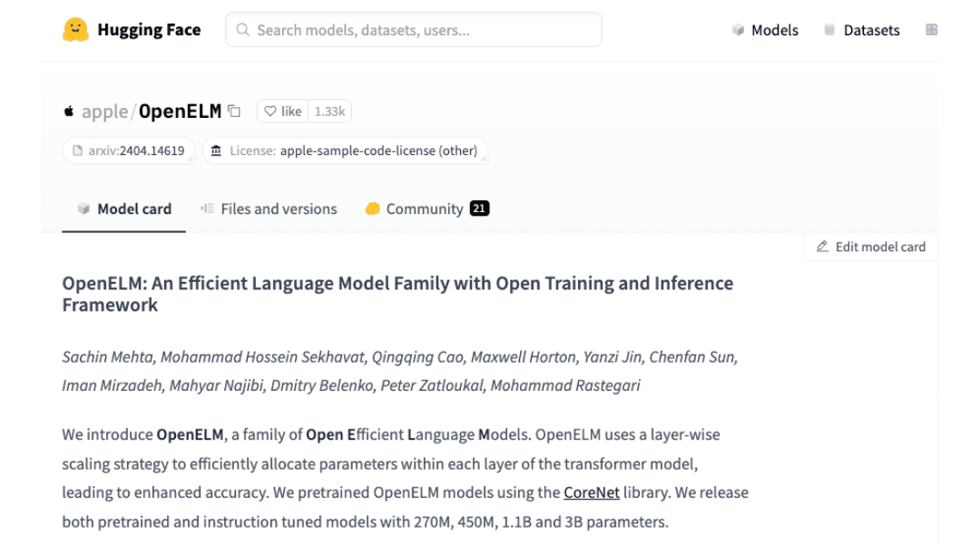This screenshot has height=544, width=980.
Task: Copy the model name using the copy icon
Action: (234, 112)
